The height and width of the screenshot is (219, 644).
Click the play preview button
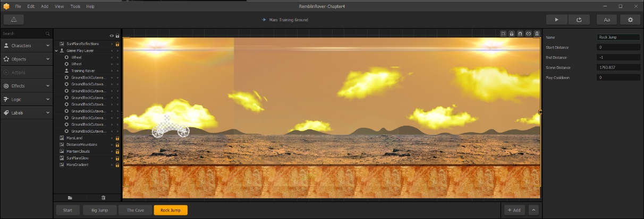tap(557, 20)
